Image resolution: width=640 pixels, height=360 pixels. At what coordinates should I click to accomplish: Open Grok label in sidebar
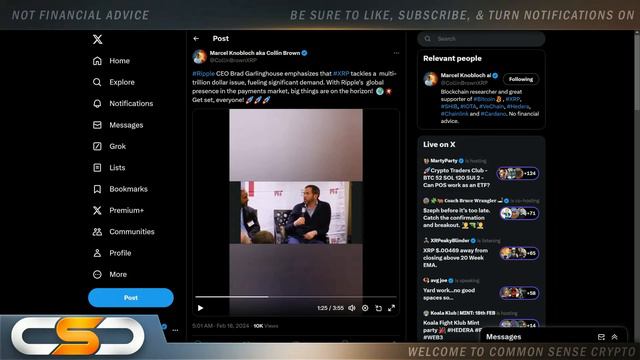(x=118, y=146)
